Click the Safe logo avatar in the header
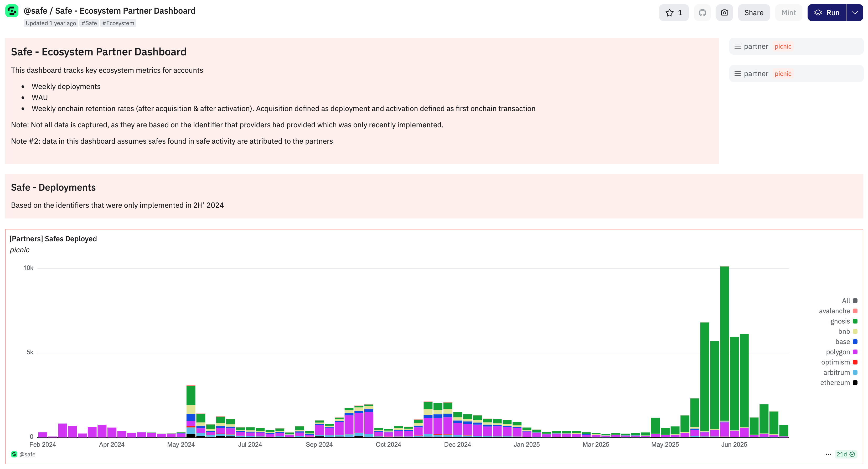 click(12, 11)
